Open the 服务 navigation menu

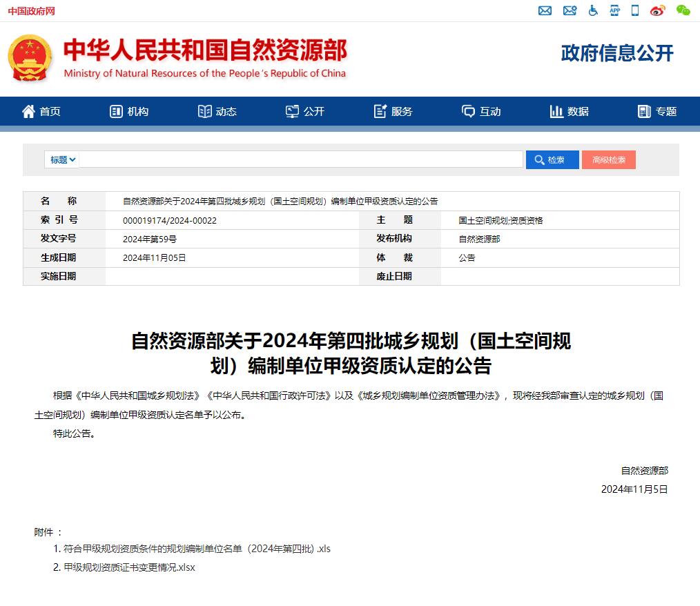(393, 111)
